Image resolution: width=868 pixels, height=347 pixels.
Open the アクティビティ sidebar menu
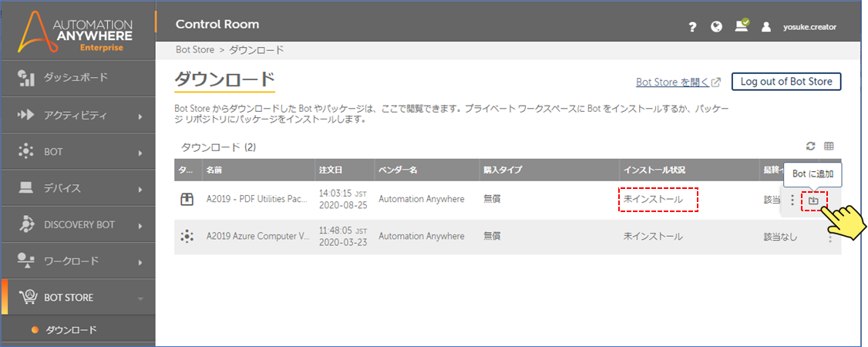coord(78,116)
